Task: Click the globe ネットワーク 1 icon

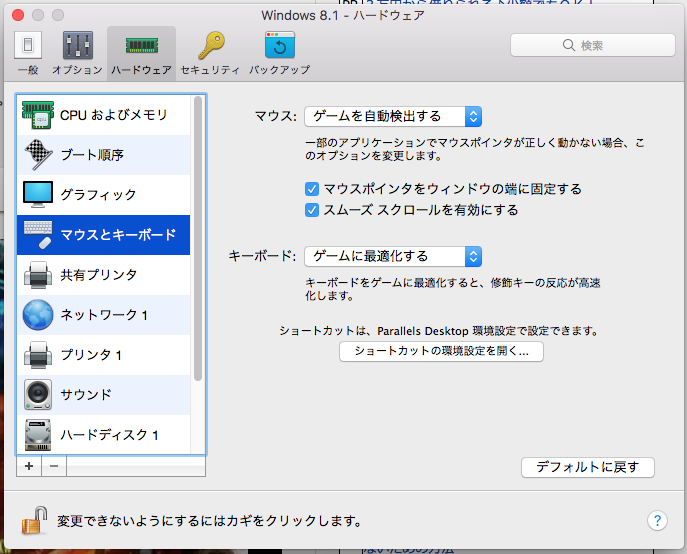Action: point(38,315)
